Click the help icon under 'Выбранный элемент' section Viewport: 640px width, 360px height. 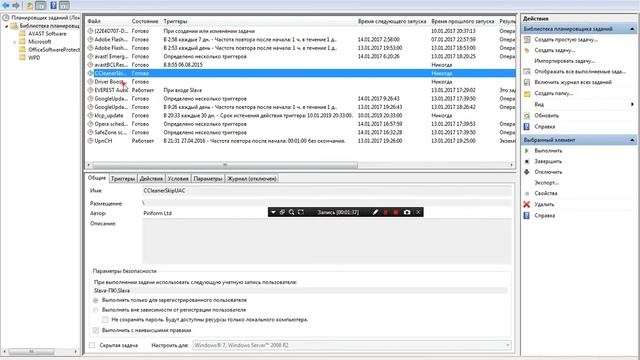(527, 216)
